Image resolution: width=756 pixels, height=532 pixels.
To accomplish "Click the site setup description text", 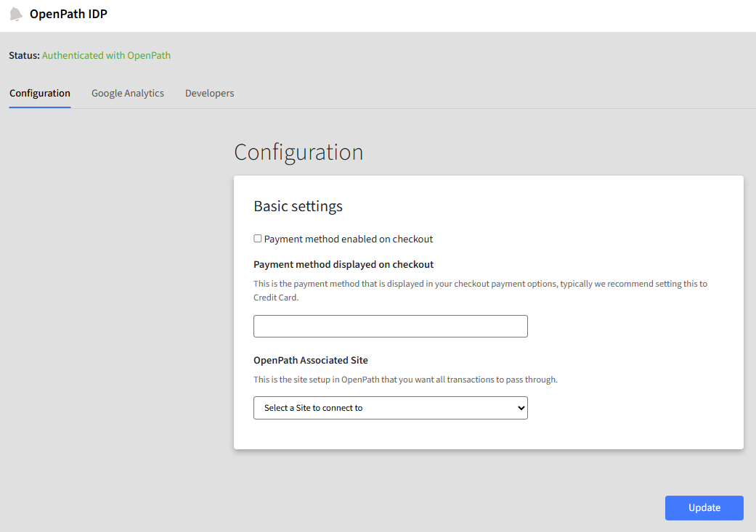I will 405,380.
